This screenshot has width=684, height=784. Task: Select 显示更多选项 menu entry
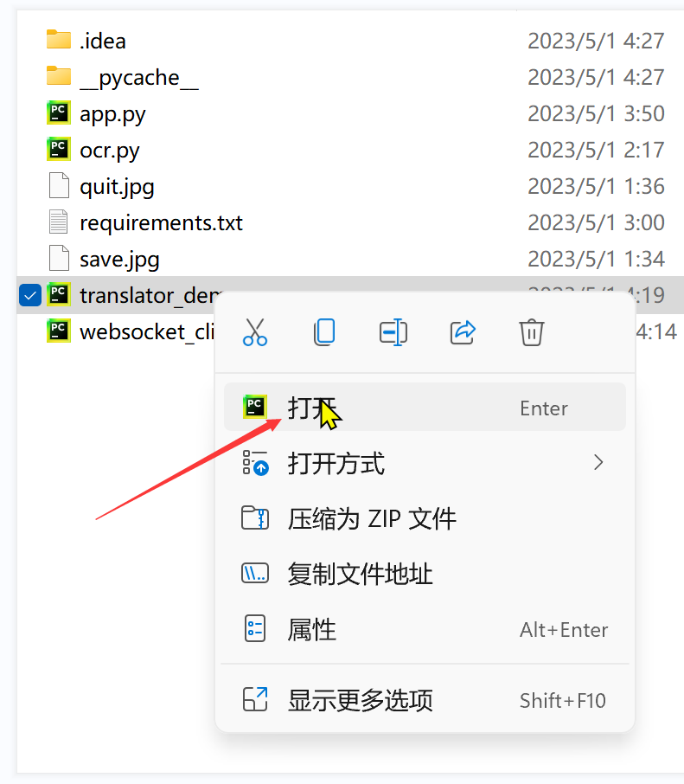click(425, 700)
